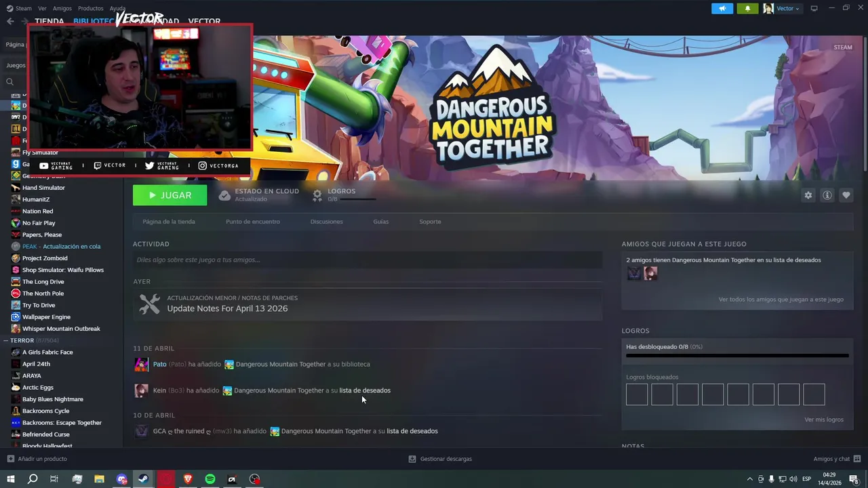
Task: Switch Steam to Big Picture mode icon
Action: click(814, 8)
